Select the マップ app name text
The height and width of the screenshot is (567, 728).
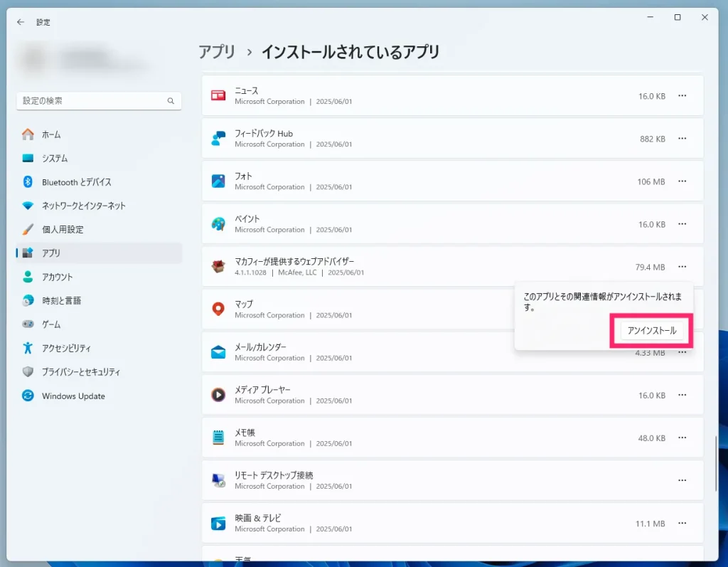(244, 304)
